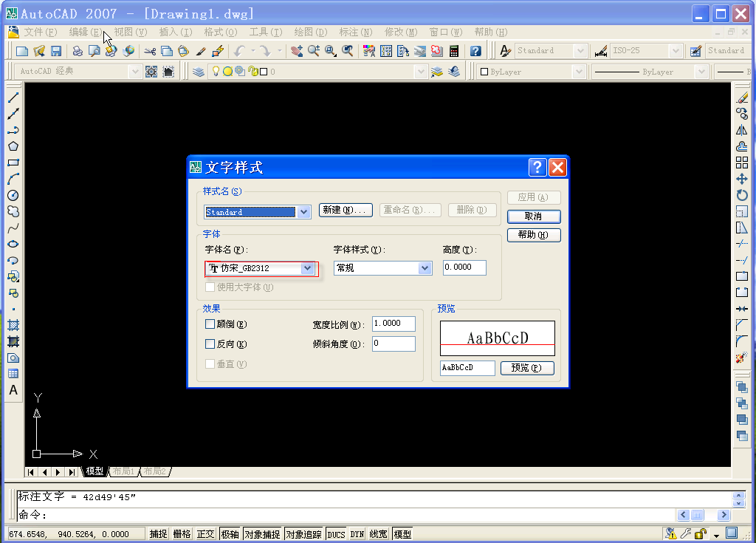Switch to the 模型 model tab
This screenshot has width=756, height=543.
tap(94, 471)
